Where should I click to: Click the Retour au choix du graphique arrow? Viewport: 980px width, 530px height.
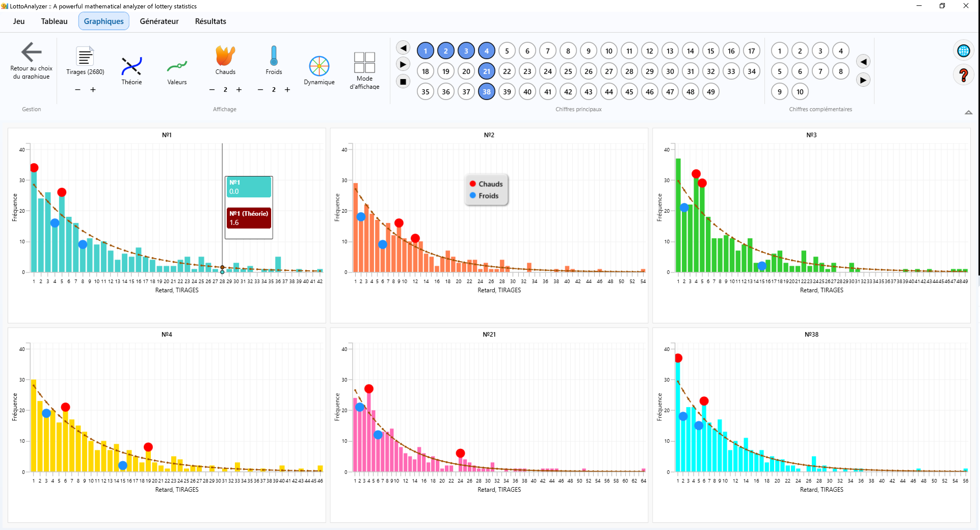click(31, 52)
